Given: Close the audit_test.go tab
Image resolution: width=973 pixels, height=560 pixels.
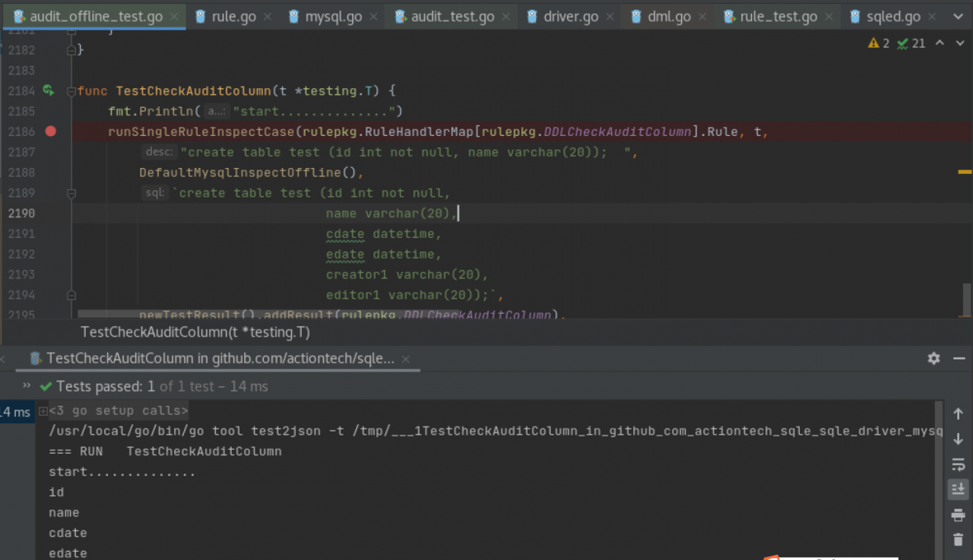Looking at the screenshot, I should (507, 16).
